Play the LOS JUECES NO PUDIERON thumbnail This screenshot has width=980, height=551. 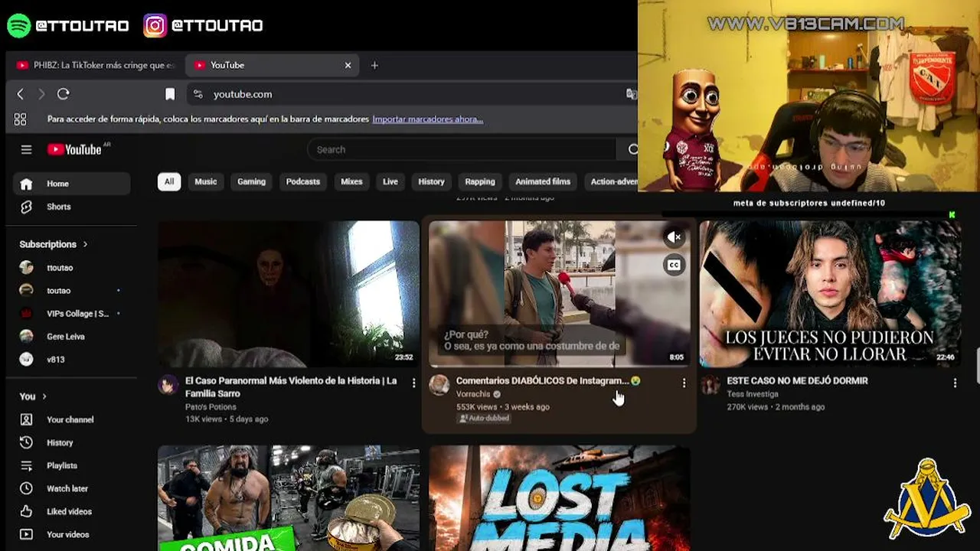(831, 294)
